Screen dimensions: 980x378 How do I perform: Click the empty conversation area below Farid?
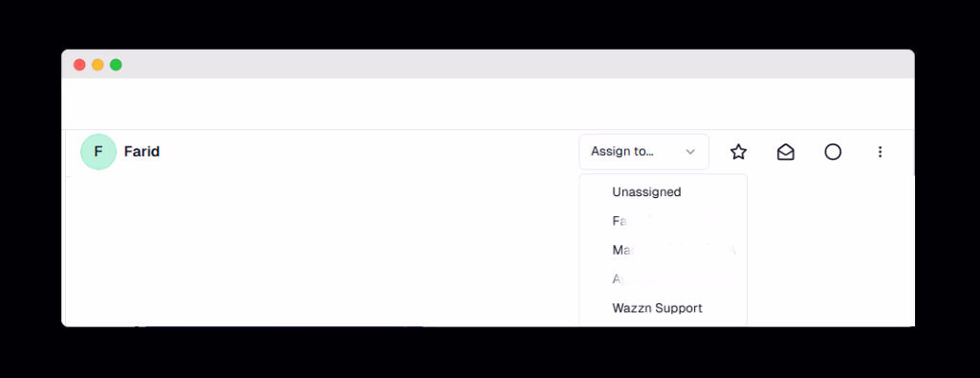(322, 251)
